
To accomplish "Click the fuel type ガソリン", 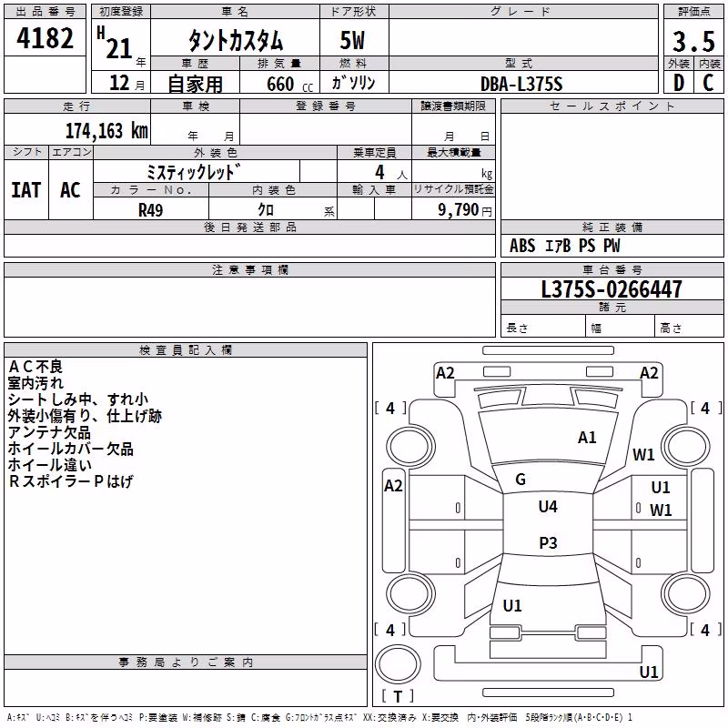I will point(353,83).
